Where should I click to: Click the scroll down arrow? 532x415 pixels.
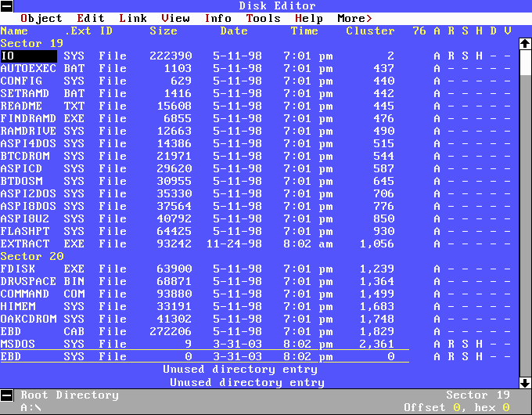pos(525,383)
